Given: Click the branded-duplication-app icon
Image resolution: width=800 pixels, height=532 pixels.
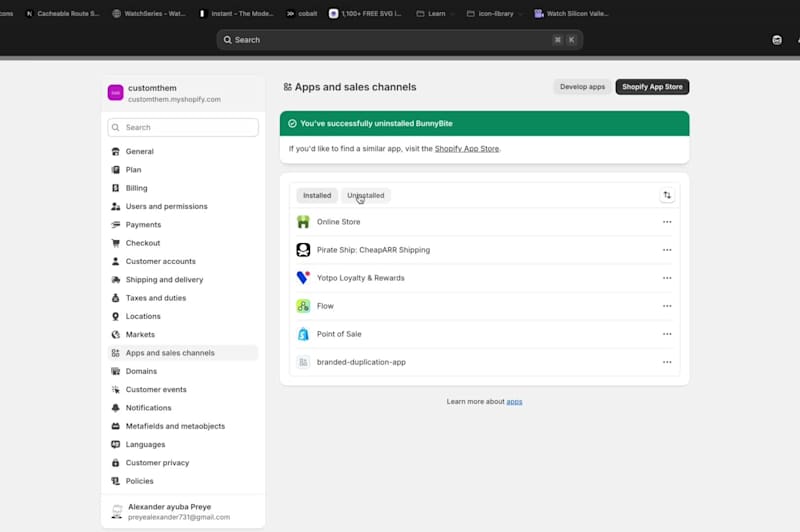Looking at the screenshot, I should click(303, 362).
